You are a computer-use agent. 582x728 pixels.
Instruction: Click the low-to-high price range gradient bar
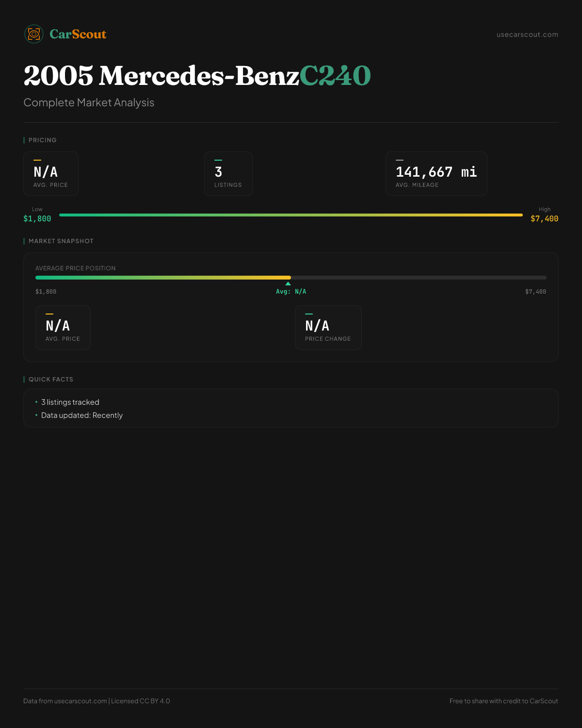tap(291, 215)
